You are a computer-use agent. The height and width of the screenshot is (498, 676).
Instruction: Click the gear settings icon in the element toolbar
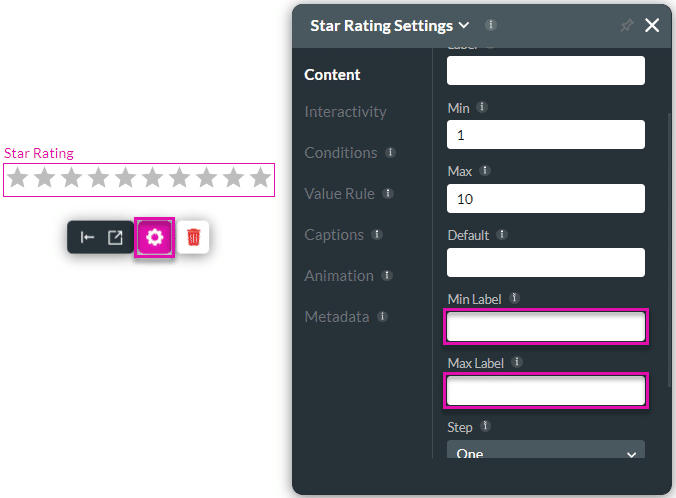click(154, 237)
